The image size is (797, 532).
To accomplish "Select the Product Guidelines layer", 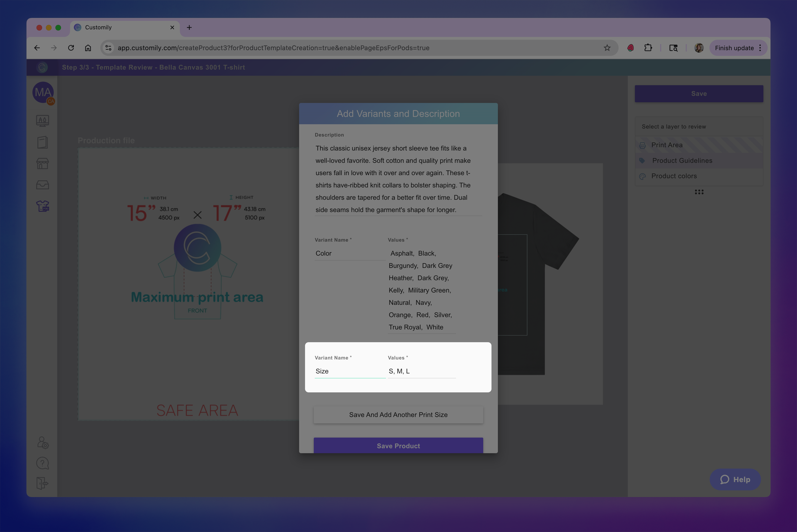I will point(682,160).
